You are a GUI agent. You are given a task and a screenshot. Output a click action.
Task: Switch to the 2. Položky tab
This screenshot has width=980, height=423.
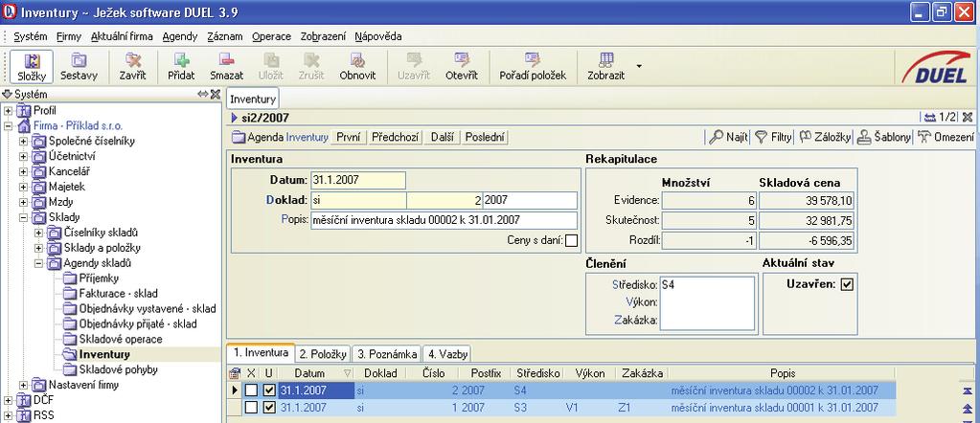[323, 354]
